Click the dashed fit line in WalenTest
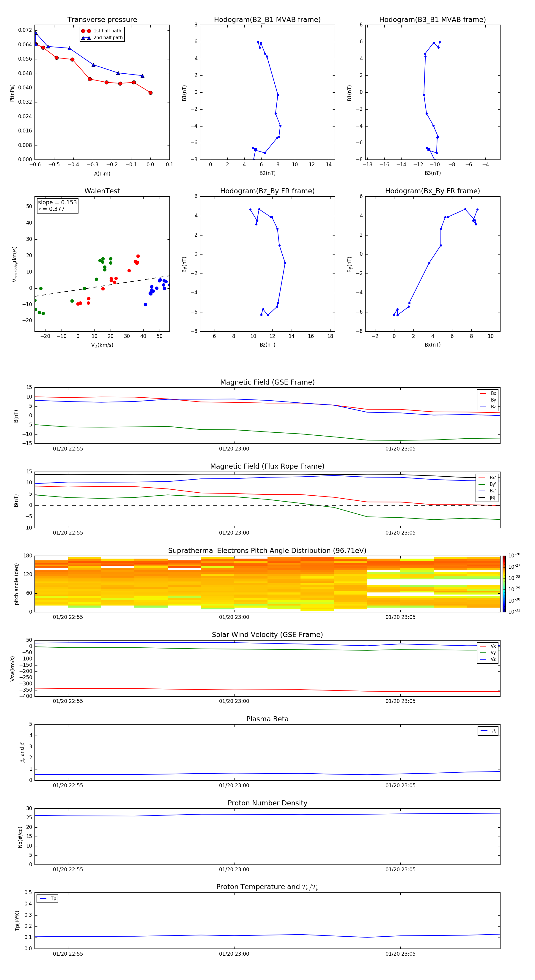535x980 pixels. 102,286
